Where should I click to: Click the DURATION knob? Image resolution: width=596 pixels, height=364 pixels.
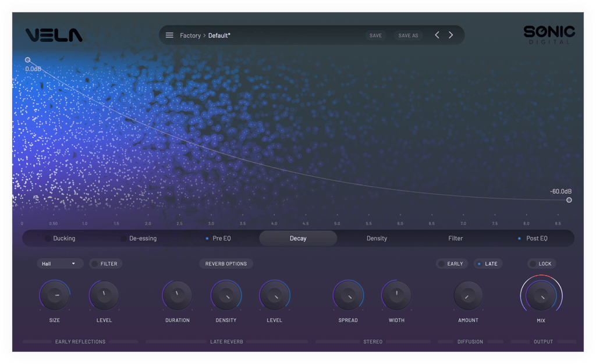pyautogui.click(x=177, y=295)
